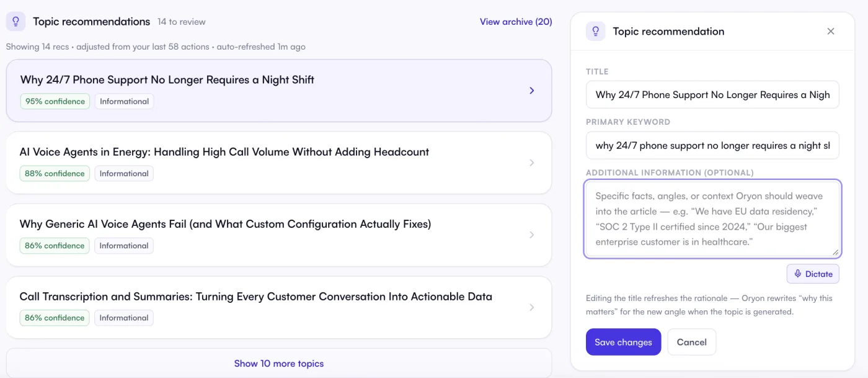This screenshot has height=378, width=868.
Task: Click the Title input field
Action: (712, 95)
